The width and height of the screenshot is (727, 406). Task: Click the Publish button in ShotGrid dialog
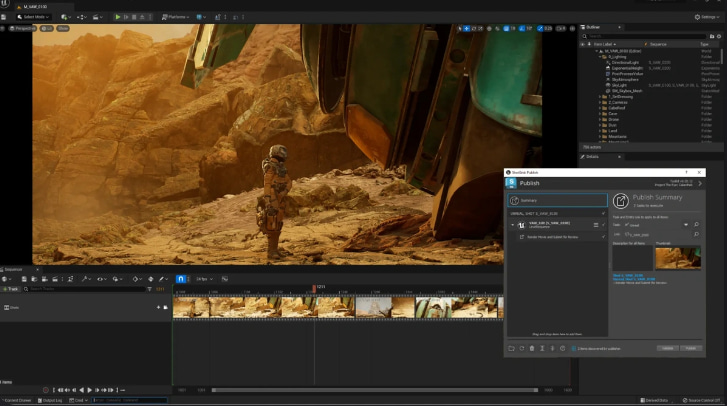tap(691, 348)
